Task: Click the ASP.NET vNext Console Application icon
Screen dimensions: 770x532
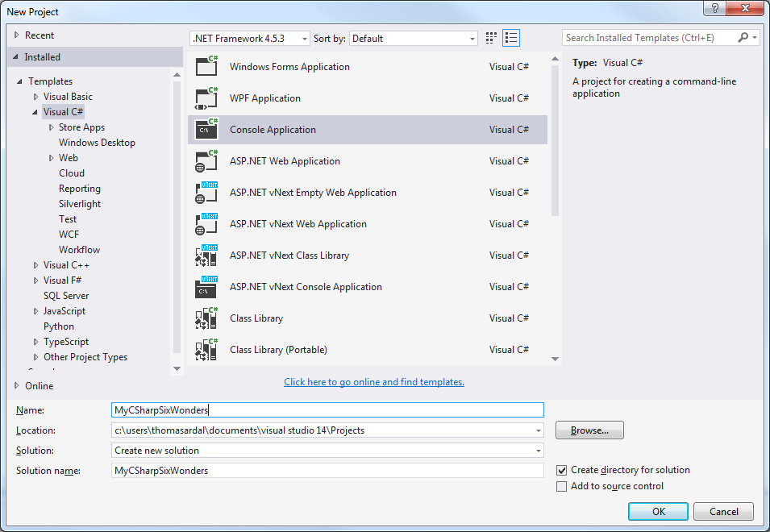Action: (x=206, y=287)
